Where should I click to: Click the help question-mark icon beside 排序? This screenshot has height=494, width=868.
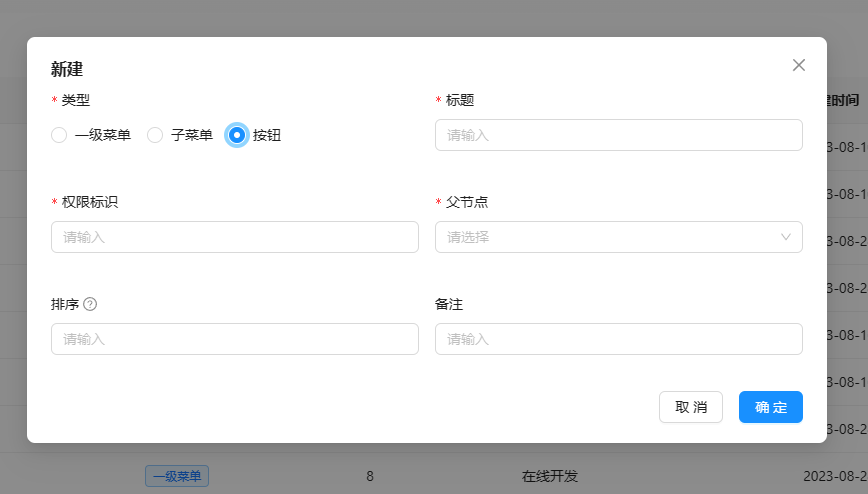90,304
